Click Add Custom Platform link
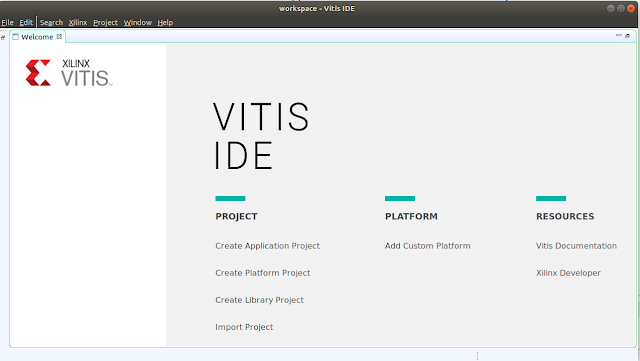This screenshot has width=640, height=361. point(427,246)
